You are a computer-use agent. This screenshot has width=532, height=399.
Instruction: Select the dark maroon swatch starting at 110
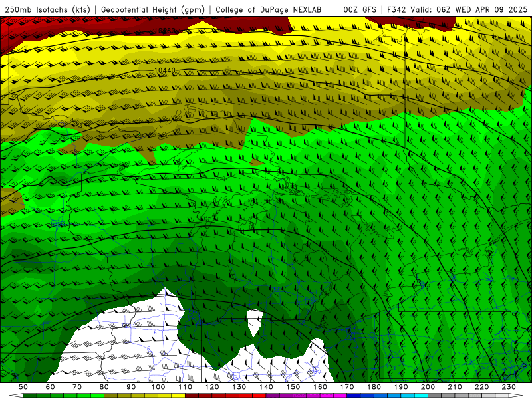(x=192, y=396)
